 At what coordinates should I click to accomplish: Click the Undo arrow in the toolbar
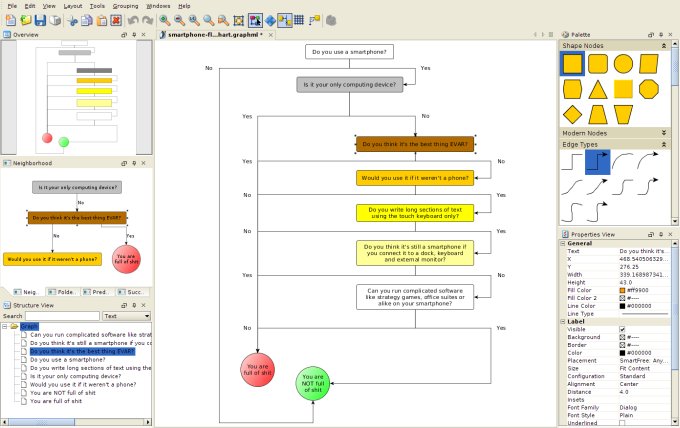[133, 20]
